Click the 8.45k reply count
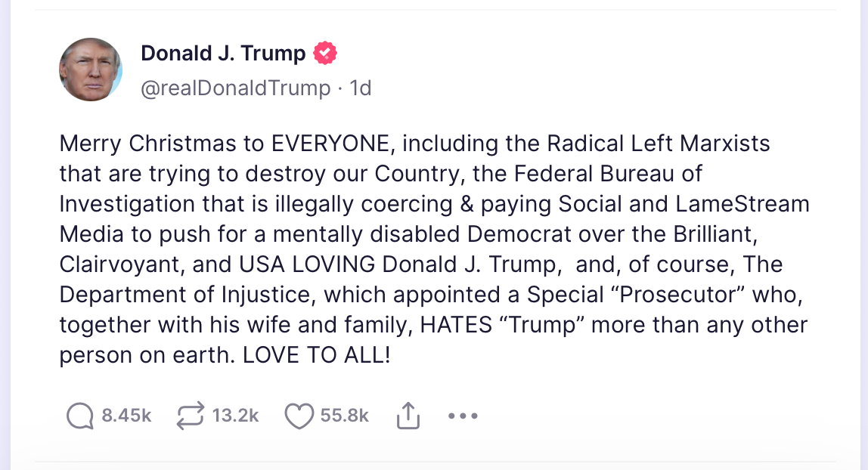The image size is (868, 470). click(x=126, y=416)
